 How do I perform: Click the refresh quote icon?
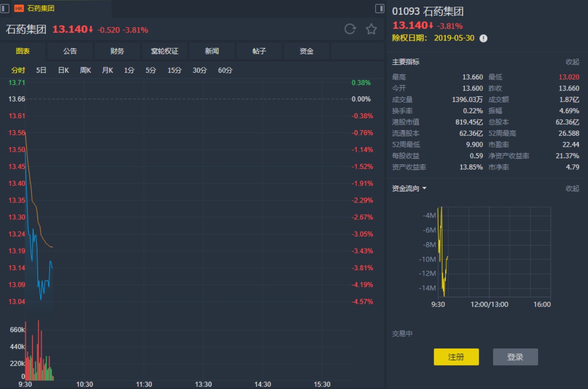(350, 29)
